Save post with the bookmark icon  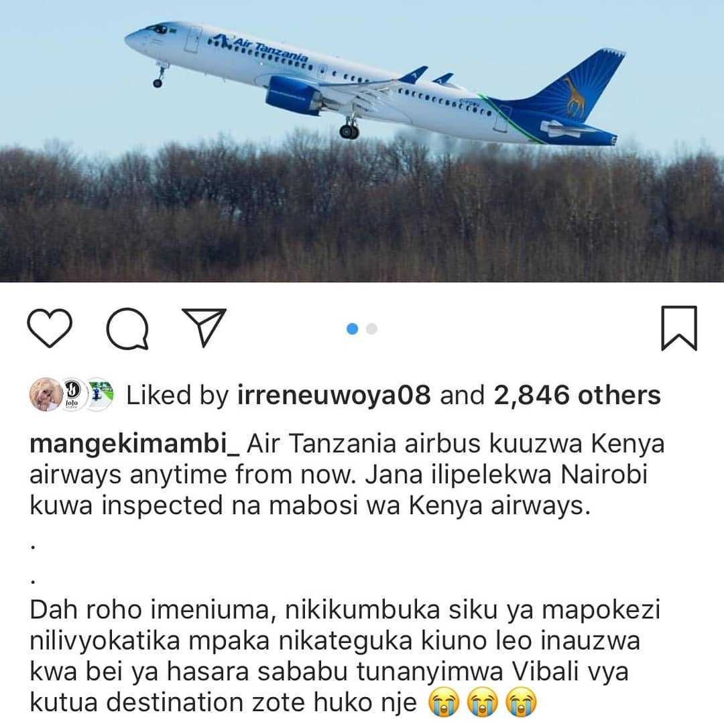(679, 328)
